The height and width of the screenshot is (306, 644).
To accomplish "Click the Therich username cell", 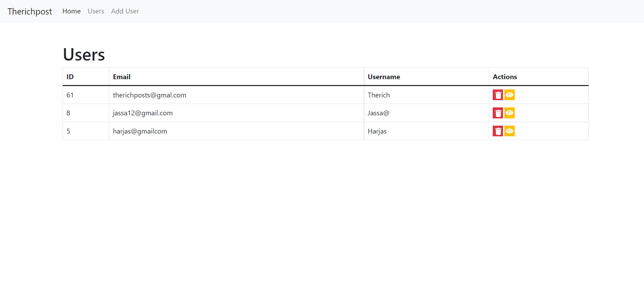I will click(x=379, y=95).
